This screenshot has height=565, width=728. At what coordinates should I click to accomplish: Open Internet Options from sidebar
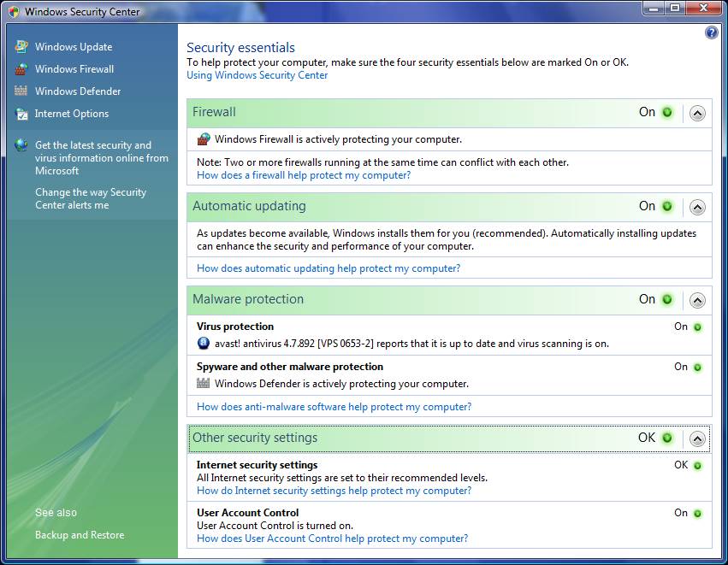pos(72,114)
